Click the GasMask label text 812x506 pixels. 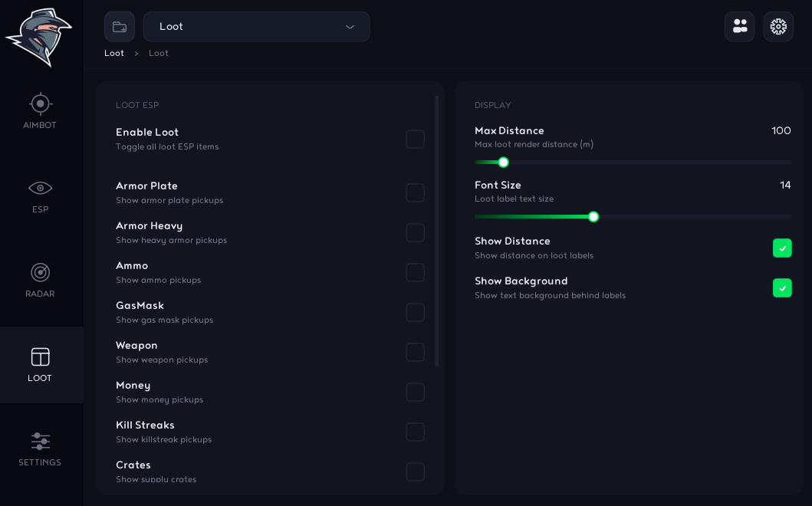pos(140,306)
